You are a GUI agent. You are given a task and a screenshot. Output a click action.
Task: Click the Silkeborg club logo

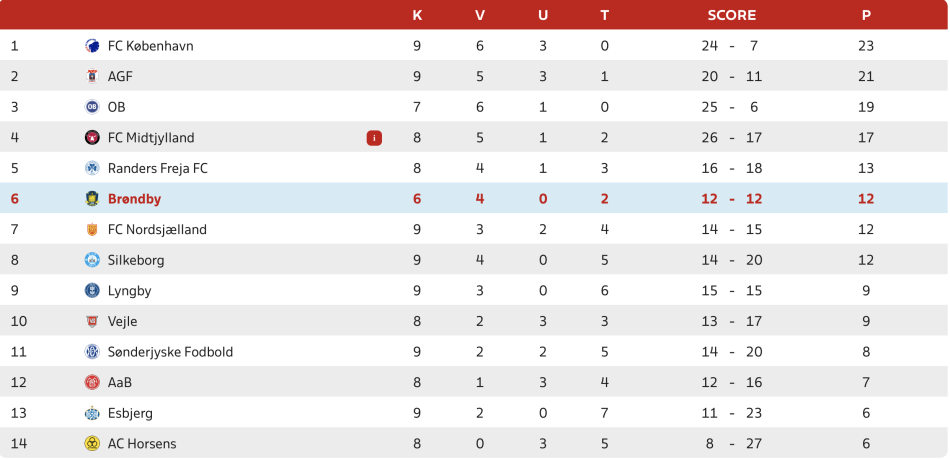[x=92, y=260]
